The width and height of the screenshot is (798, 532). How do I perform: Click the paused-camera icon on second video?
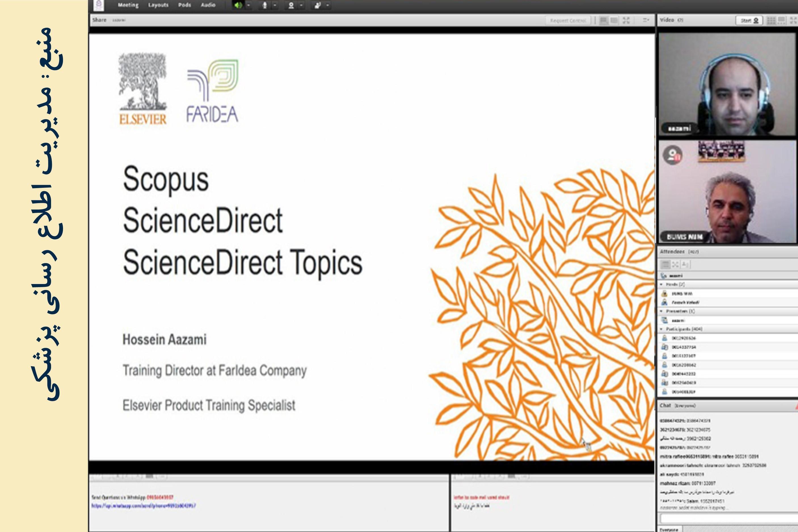click(x=673, y=155)
